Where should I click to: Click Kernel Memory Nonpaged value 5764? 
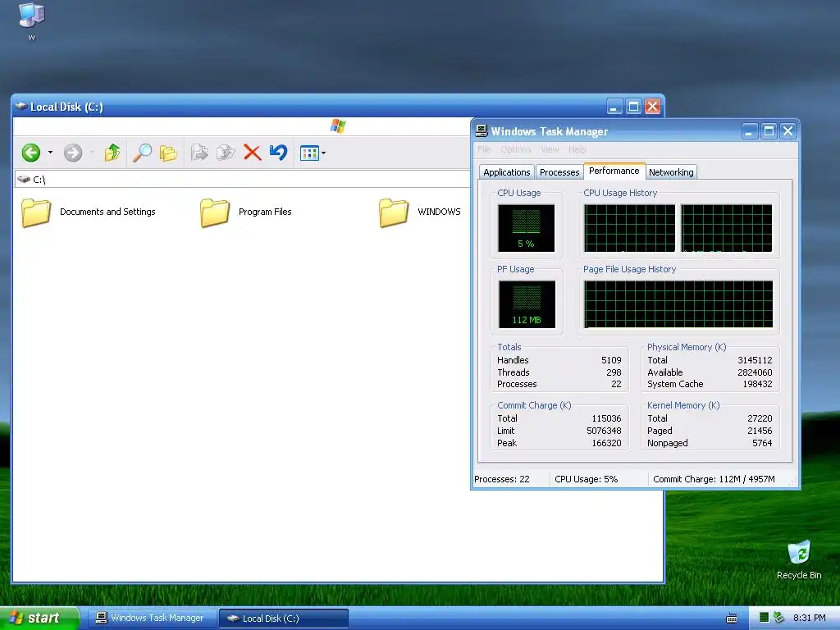(x=762, y=443)
